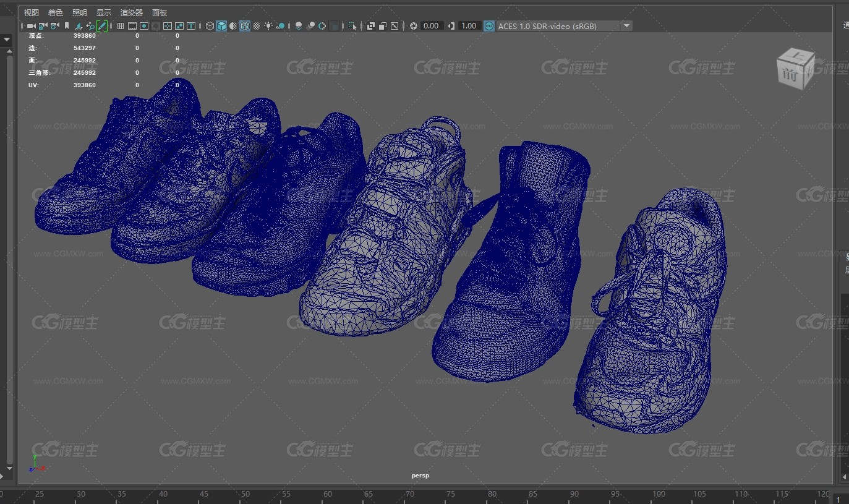
Task: Switch to smooth shade all mode
Action: pos(221,26)
